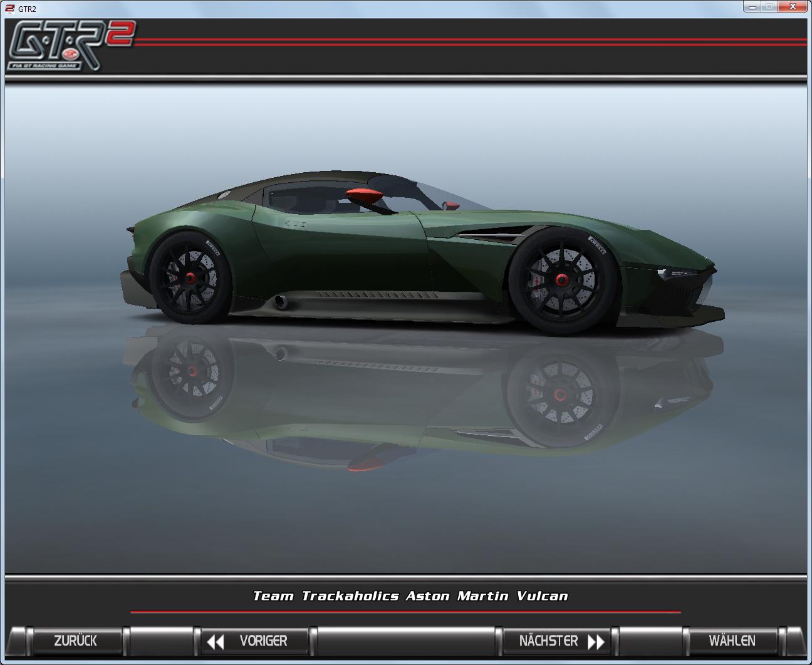Viewport: 812px width, 665px height.
Task: Click the GTR2 window title bar icon
Action: [x=9, y=9]
